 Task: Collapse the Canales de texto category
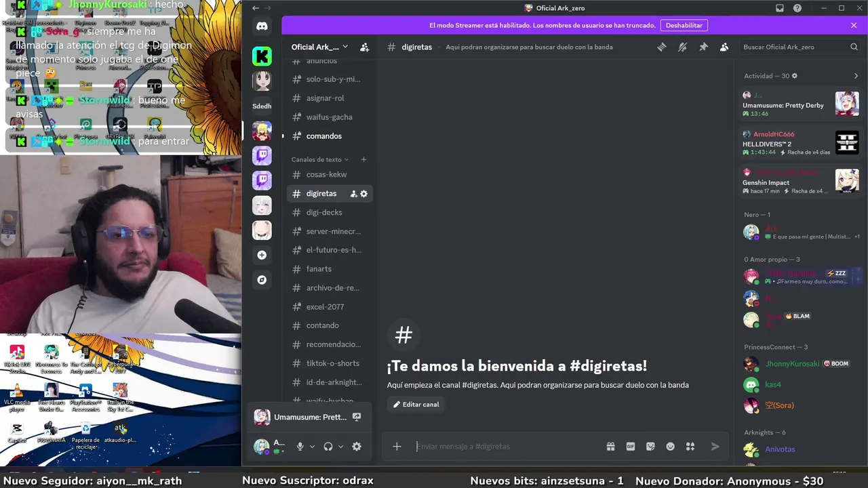coord(320,159)
